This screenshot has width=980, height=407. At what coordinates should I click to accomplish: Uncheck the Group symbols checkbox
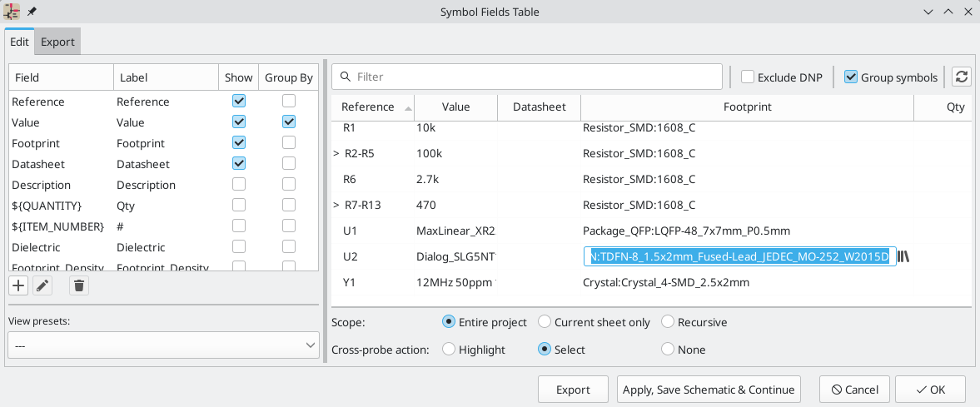tap(851, 77)
